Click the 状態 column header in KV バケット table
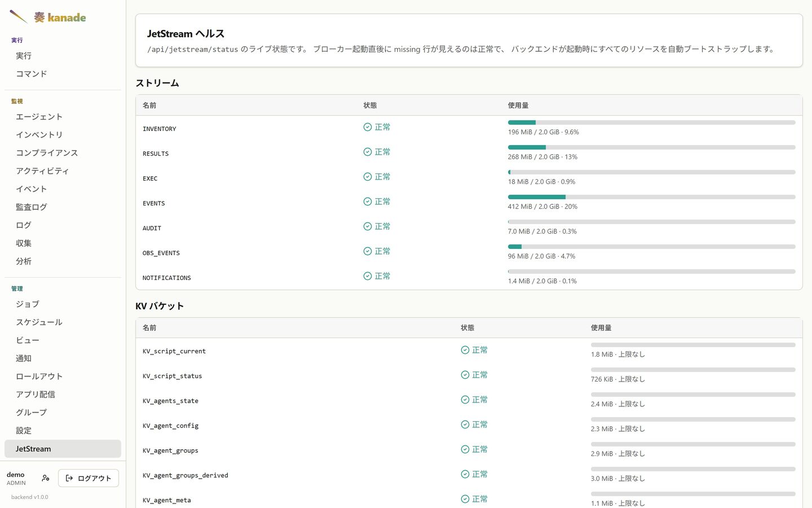 [467, 328]
